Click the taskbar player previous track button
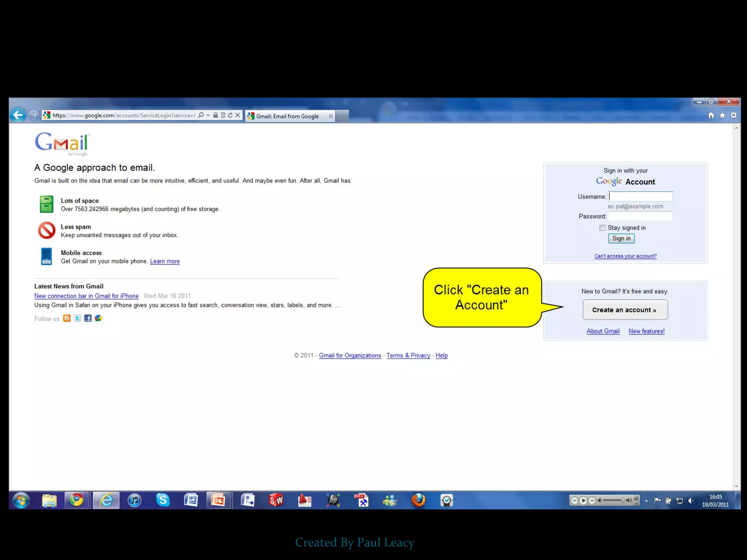The width and height of the screenshot is (747, 560). pyautogui.click(x=574, y=501)
